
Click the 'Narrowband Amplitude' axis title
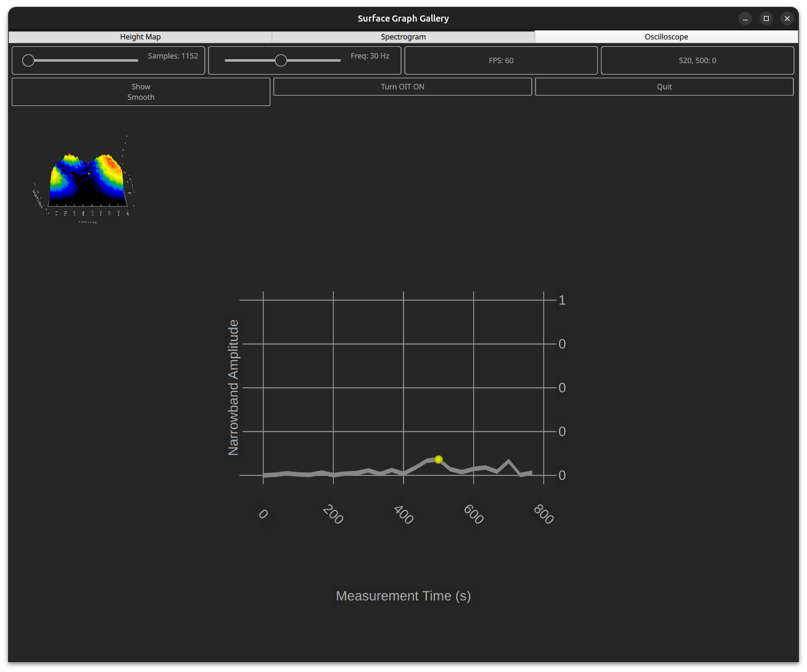pyautogui.click(x=233, y=388)
